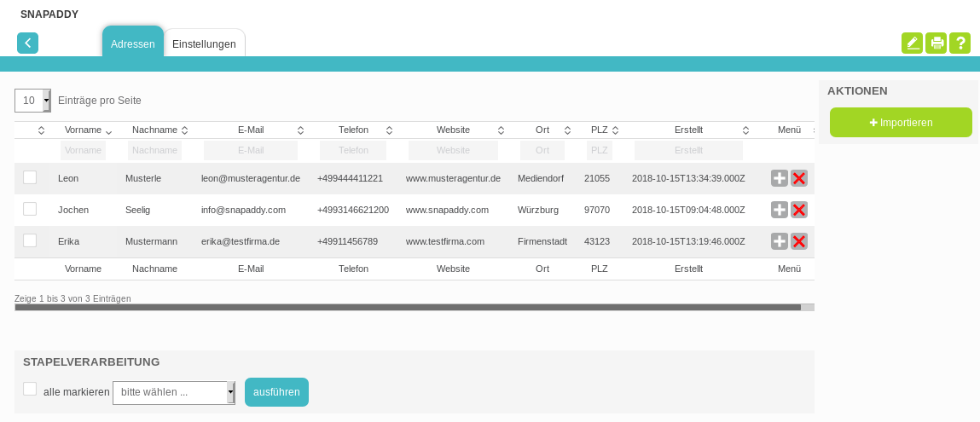This screenshot has height=422, width=980.
Task: Open the entries per page dropdown
Action: (32, 101)
